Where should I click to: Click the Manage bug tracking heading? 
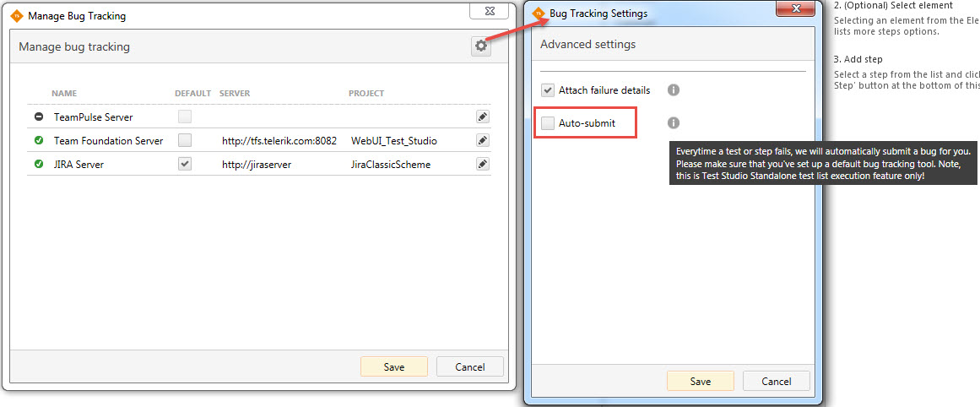point(74,47)
